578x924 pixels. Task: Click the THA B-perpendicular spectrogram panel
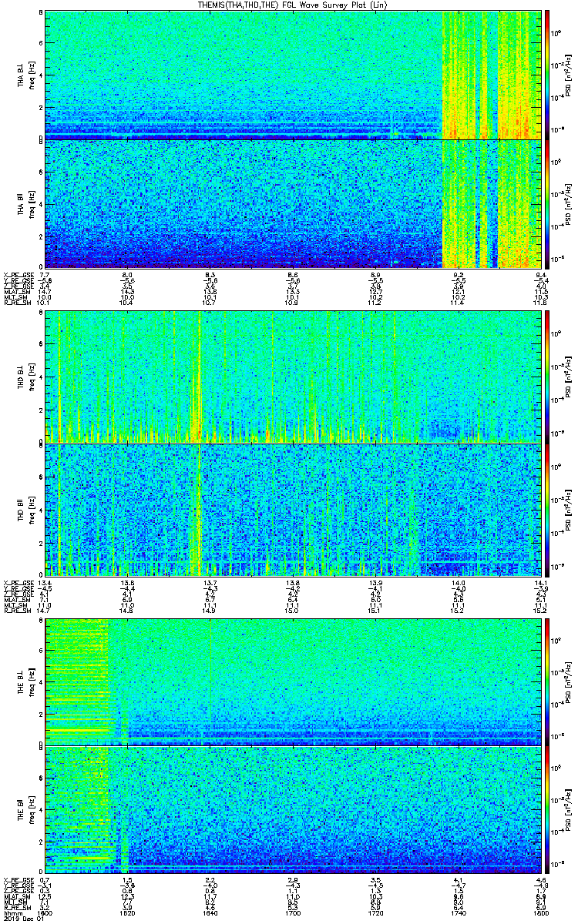tap(292, 74)
